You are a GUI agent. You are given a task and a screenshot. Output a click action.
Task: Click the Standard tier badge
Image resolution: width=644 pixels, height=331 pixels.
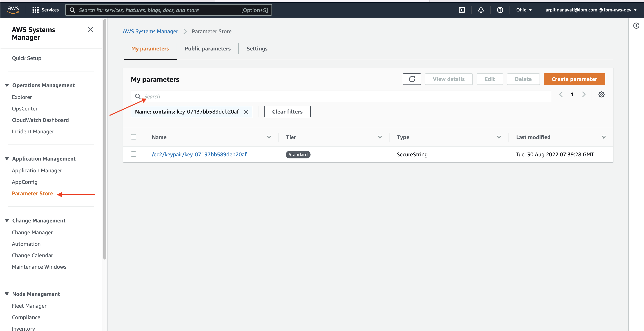point(298,154)
